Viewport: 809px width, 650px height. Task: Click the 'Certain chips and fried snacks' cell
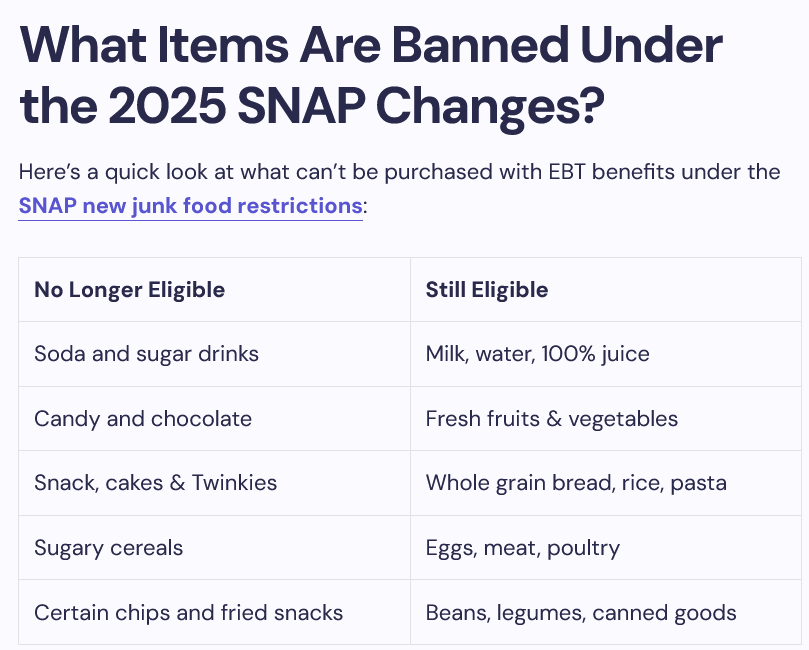coord(188,612)
